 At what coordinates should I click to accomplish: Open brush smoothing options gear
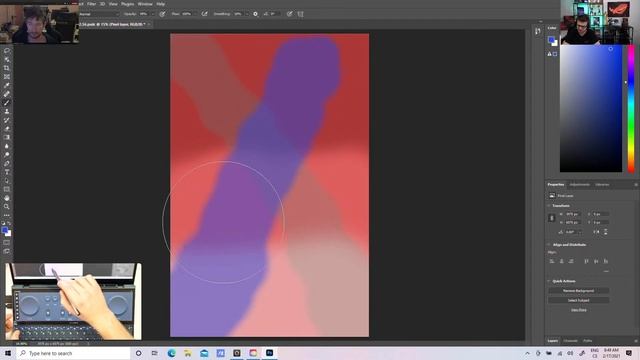click(x=256, y=14)
